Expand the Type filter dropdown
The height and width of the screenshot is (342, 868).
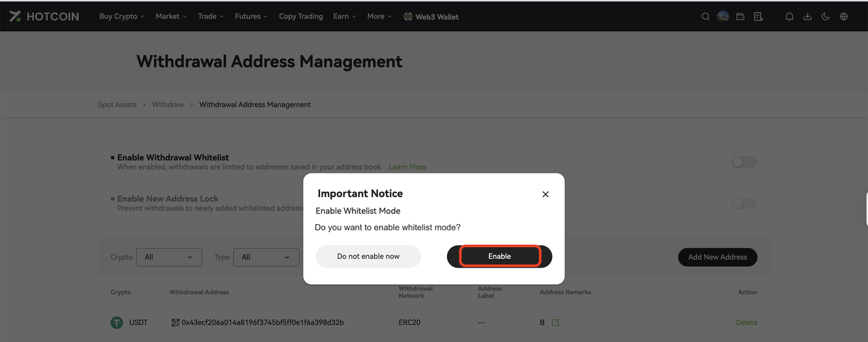coord(266,257)
